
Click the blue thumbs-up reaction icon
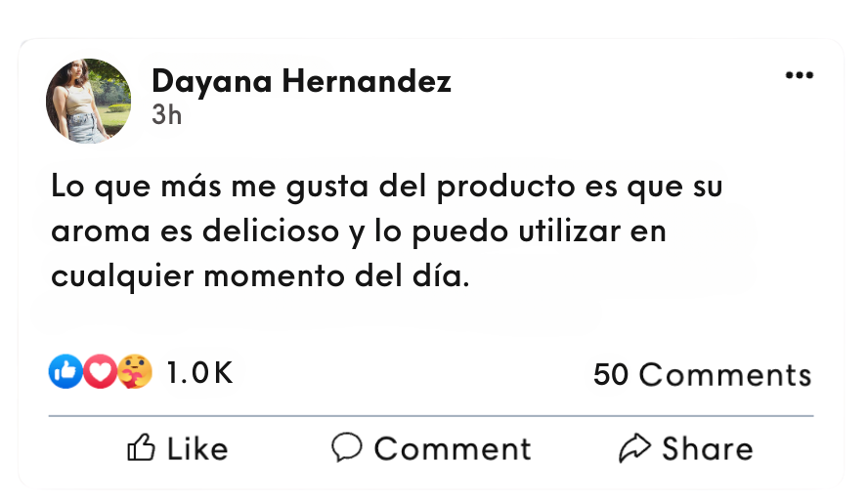point(65,371)
